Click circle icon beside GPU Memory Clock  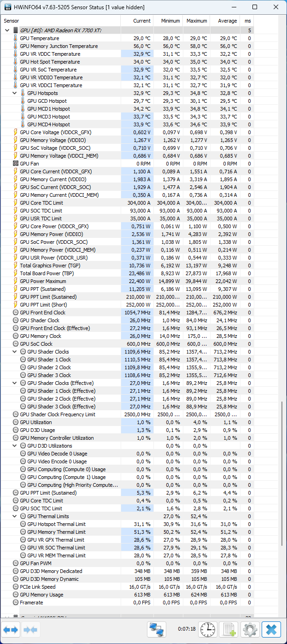(16, 336)
